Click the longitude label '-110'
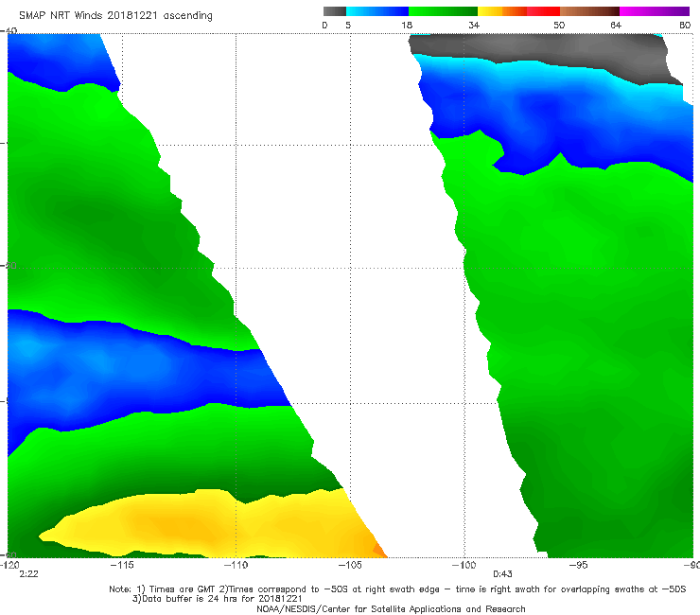This screenshot has width=700, height=615. click(x=236, y=566)
